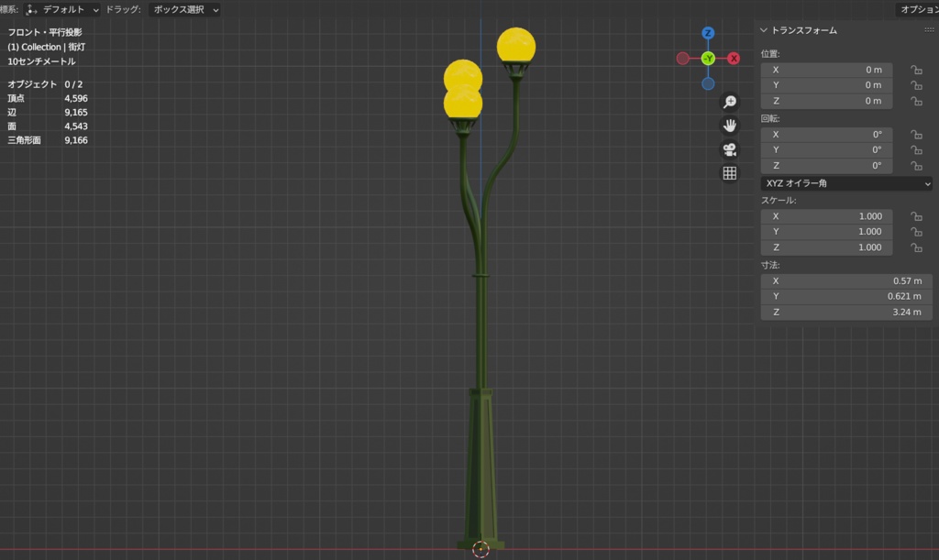Click dimension X field showing 0.57 m
Image resolution: width=939 pixels, height=560 pixels.
(846, 281)
